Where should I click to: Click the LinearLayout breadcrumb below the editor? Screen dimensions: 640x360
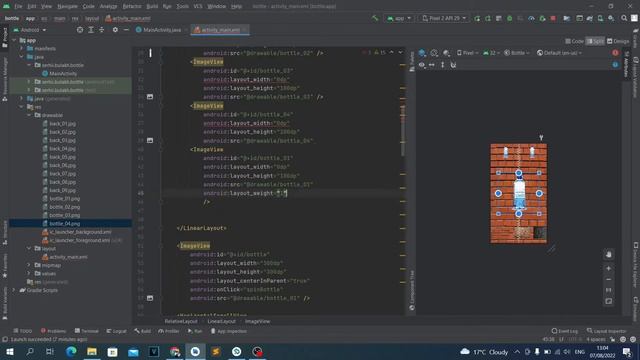click(x=221, y=322)
